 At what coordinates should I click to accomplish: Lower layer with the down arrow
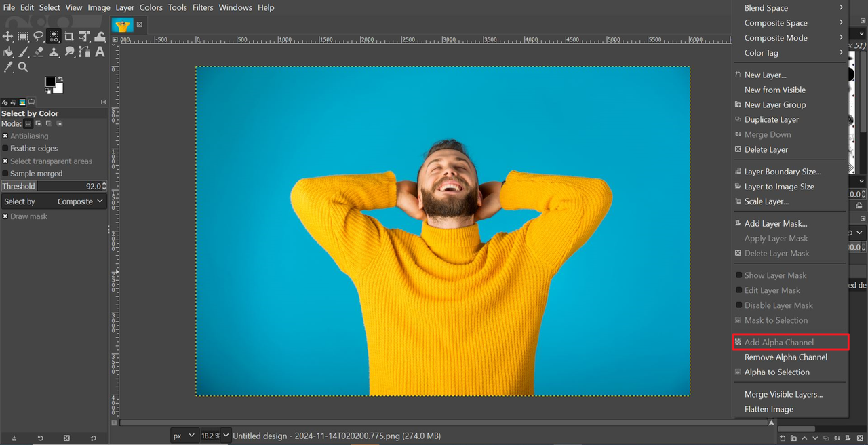pyautogui.click(x=815, y=438)
